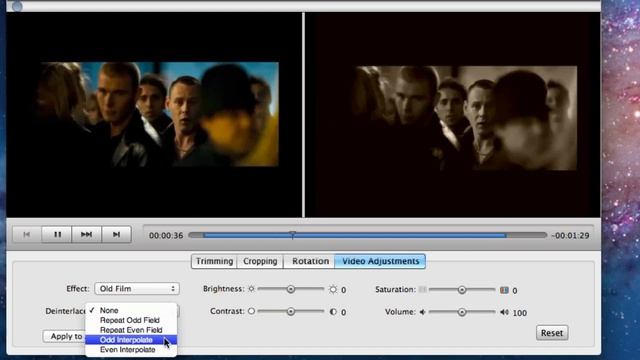Open the Cropping tab
This screenshot has height=360, width=640.
point(260,261)
